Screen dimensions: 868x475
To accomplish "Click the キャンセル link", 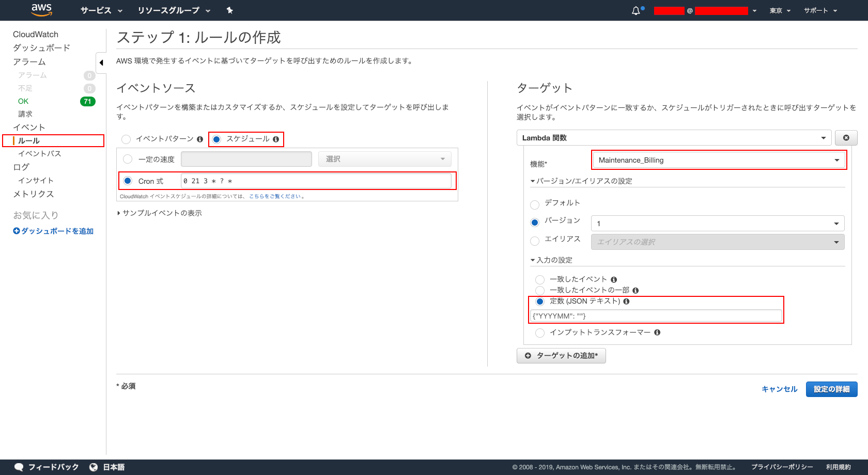I will (779, 389).
